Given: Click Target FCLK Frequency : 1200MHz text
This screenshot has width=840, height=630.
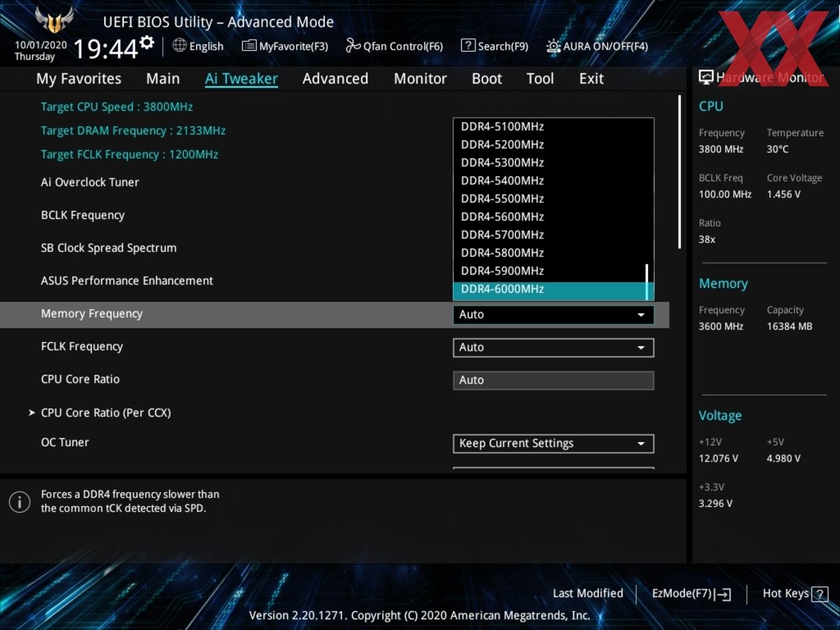Looking at the screenshot, I should (x=129, y=154).
